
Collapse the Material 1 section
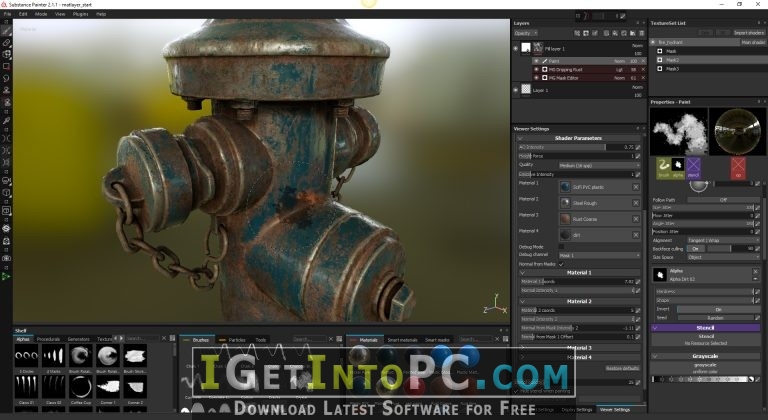580,272
